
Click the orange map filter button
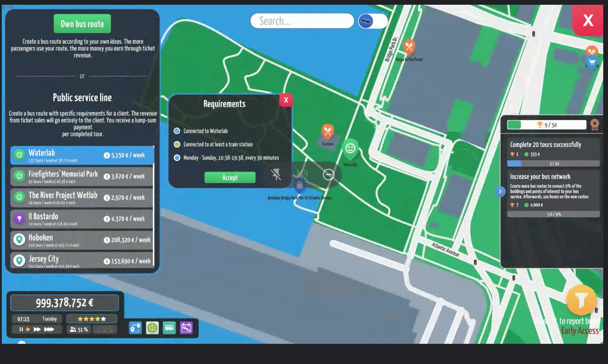click(581, 300)
